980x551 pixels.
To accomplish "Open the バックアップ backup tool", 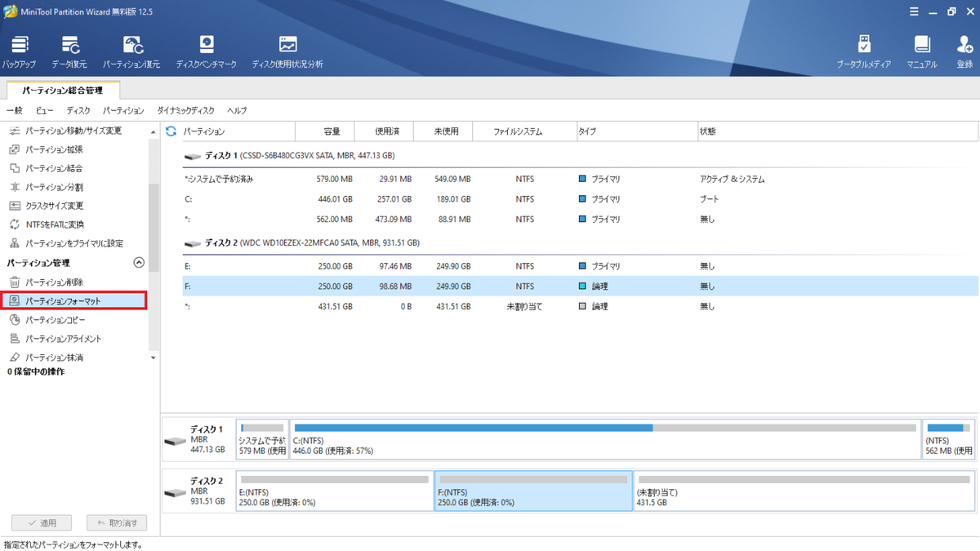I will (x=19, y=51).
